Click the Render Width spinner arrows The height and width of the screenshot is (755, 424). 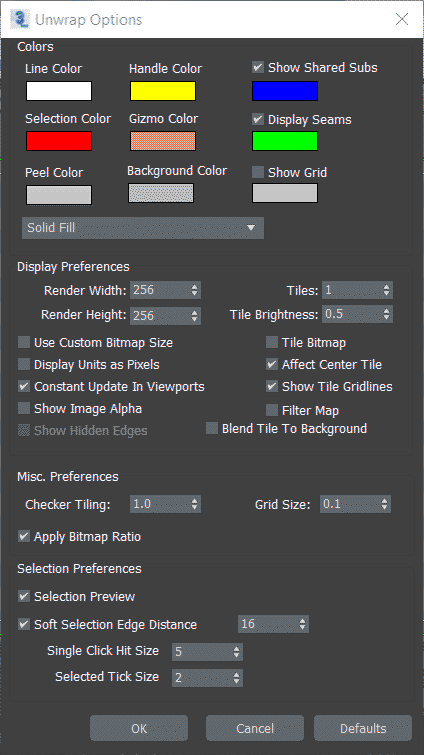194,290
